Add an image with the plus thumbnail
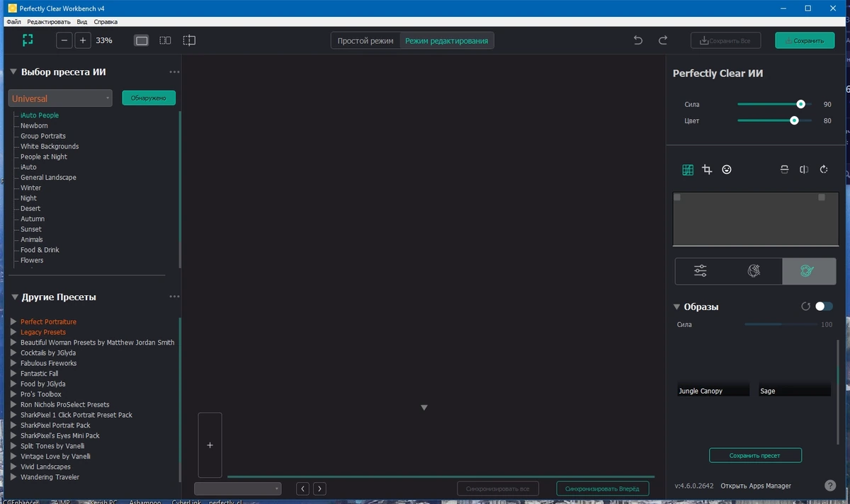Screen dimensions: 850x504 (x=210, y=445)
